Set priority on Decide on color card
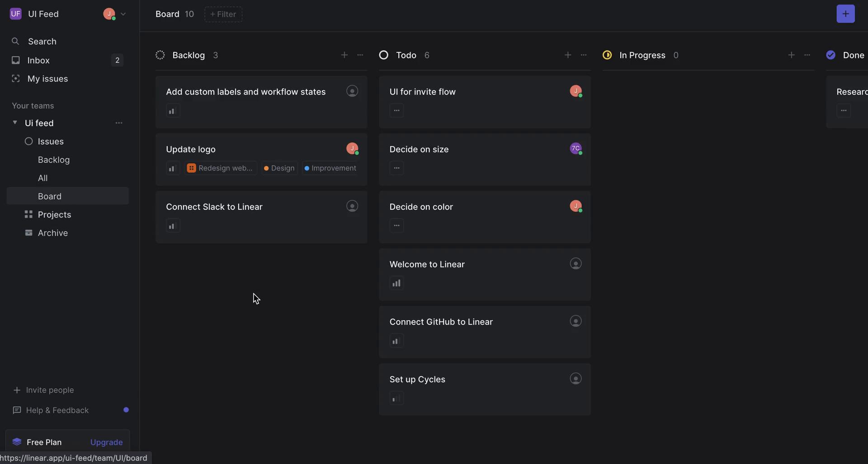This screenshot has height=464, width=868. (x=396, y=225)
